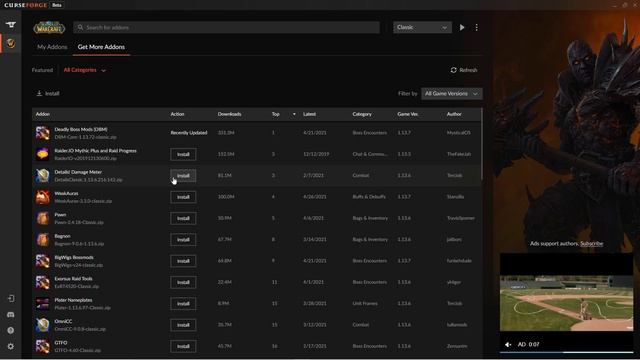
Task: Sort by the Downloads column header
Action: [x=229, y=114]
